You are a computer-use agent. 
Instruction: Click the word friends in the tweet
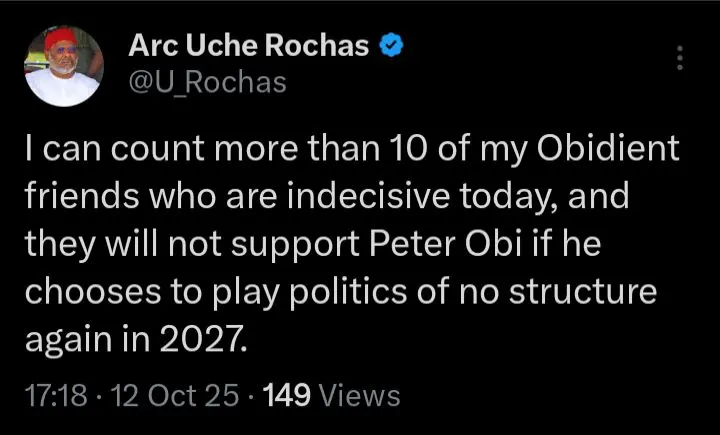click(79, 199)
